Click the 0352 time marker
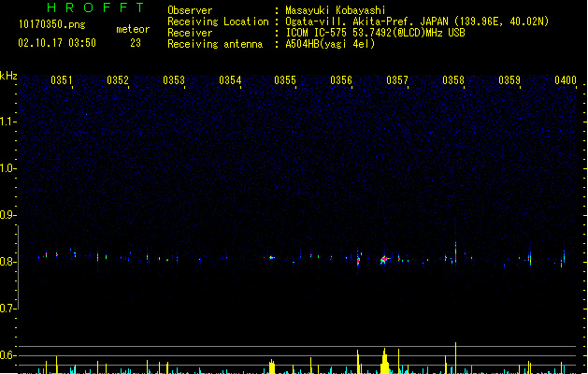The height and width of the screenshot is (374, 588). pyautogui.click(x=118, y=80)
